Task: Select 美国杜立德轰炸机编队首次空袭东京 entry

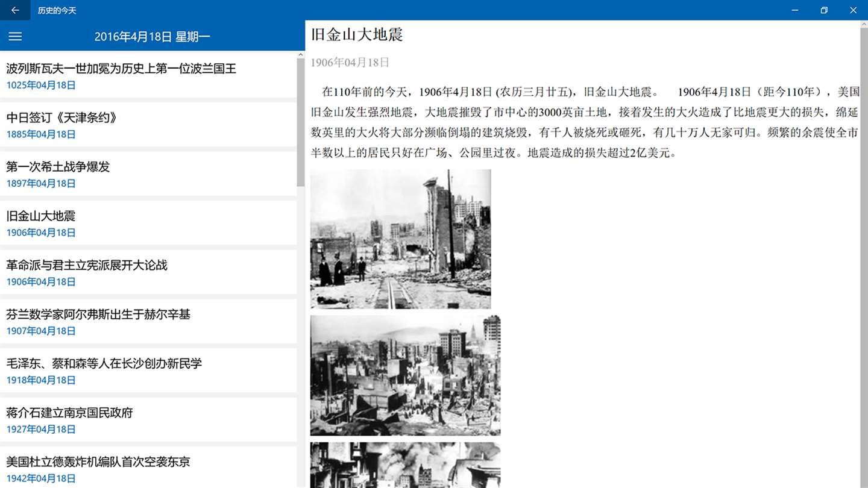Action: 148,468
